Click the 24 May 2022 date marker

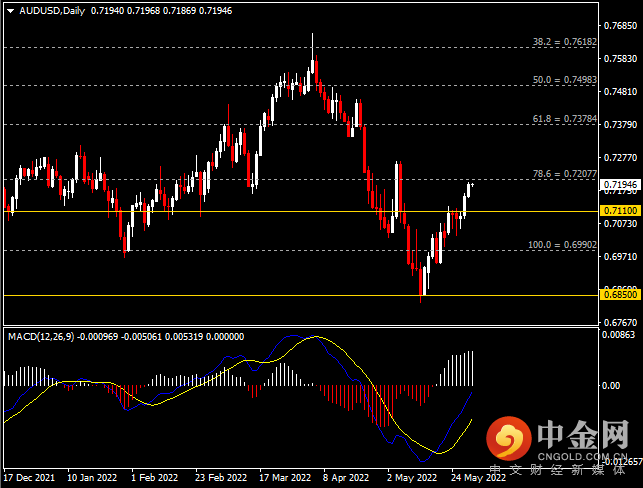click(x=478, y=478)
